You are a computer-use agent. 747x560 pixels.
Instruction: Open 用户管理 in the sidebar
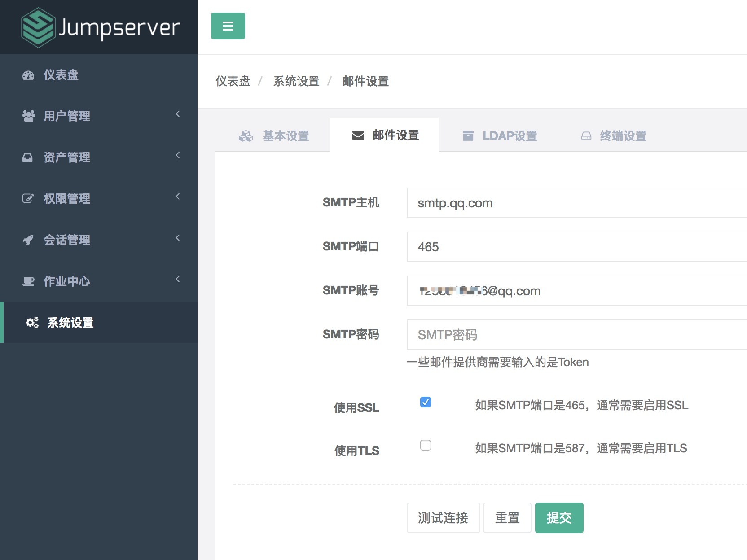click(99, 116)
